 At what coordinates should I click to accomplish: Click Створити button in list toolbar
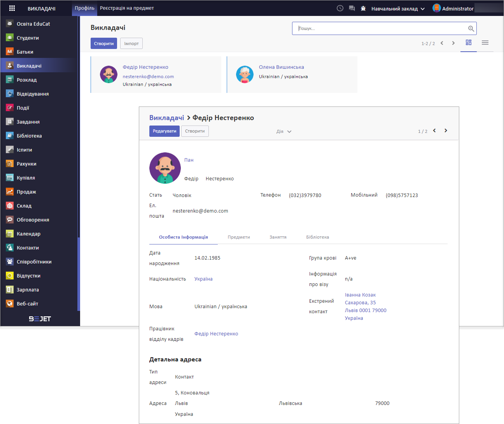pos(104,44)
